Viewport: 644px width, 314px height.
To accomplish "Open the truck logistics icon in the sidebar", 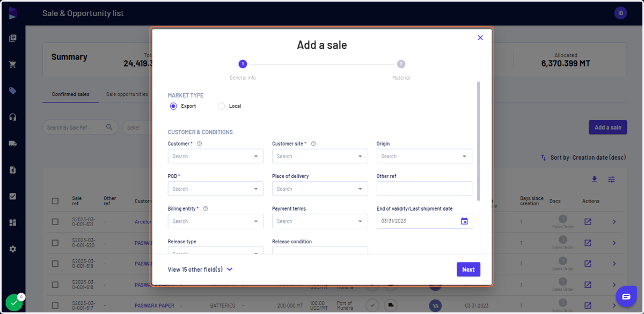I will (x=13, y=144).
